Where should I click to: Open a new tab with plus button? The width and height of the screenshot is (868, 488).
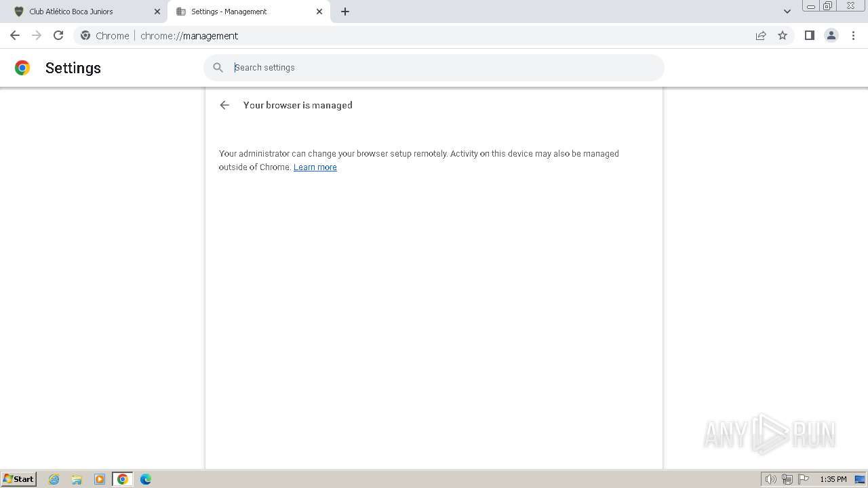(x=345, y=12)
